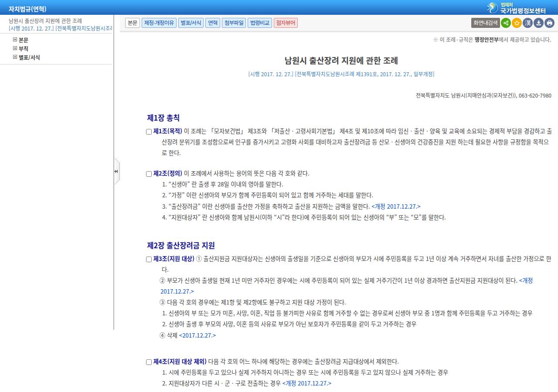The image size is (558, 392).
Task: Click the department phone number 063-620-7980
Action: (535, 95)
